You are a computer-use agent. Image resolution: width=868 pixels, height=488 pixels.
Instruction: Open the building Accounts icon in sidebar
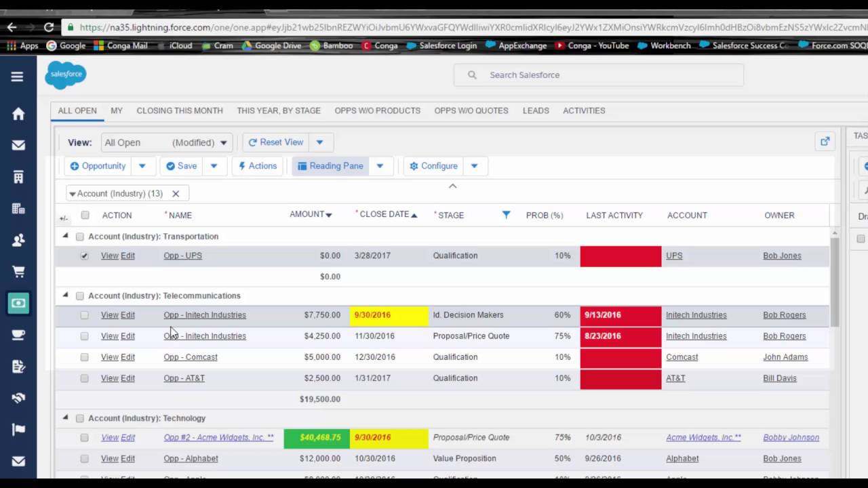click(18, 178)
